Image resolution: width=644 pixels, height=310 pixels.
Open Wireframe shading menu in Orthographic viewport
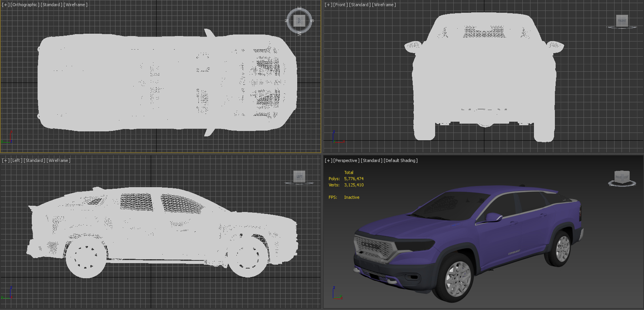(x=76, y=5)
